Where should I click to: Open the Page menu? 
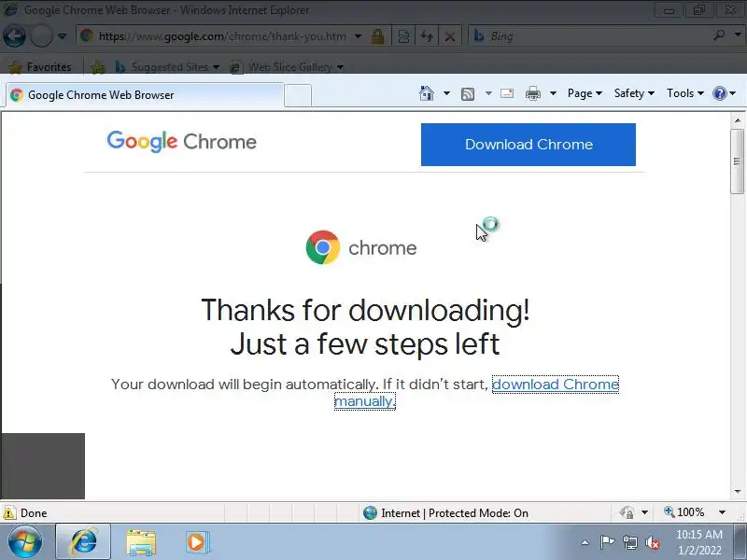[x=585, y=93]
